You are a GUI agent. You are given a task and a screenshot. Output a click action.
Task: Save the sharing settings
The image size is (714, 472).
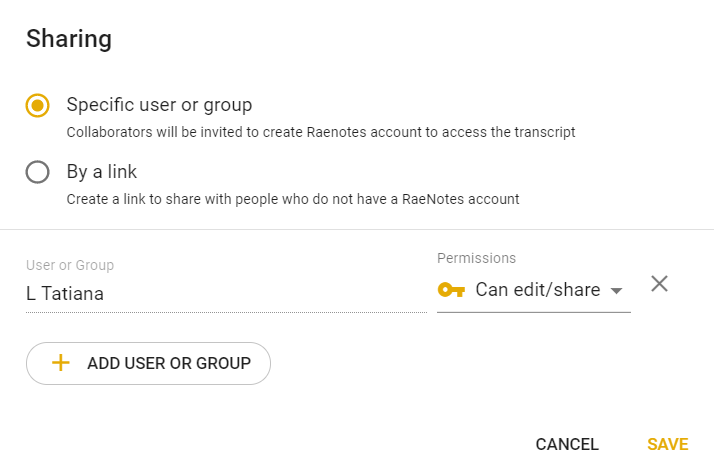pos(668,444)
